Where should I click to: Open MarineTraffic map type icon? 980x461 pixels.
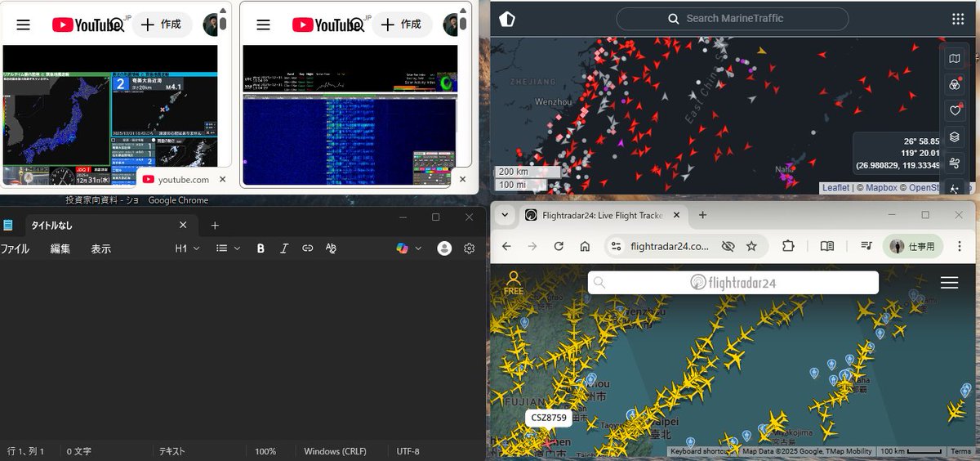tap(955, 59)
